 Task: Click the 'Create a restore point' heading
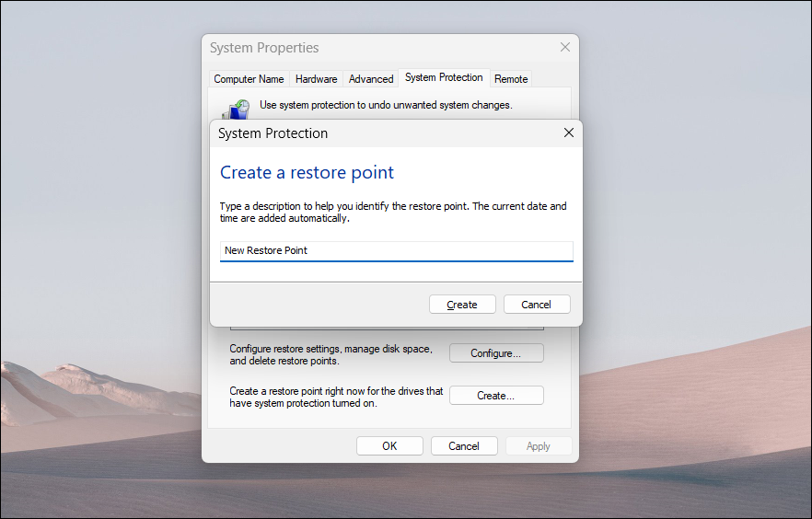307,172
